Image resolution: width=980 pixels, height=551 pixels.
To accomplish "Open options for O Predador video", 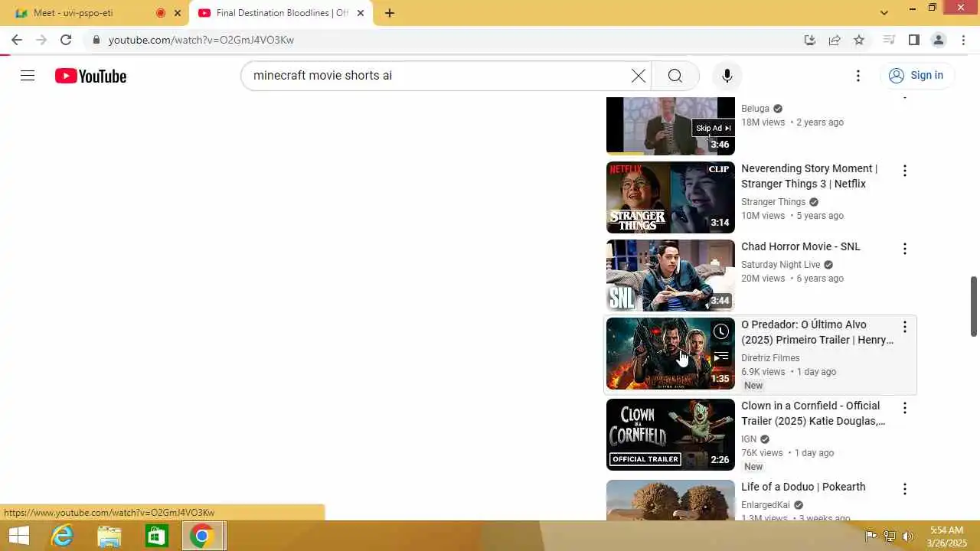I will (904, 327).
